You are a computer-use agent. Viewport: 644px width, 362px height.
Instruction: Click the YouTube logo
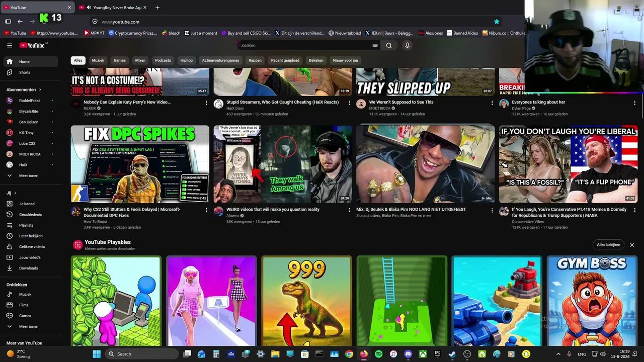click(x=33, y=45)
